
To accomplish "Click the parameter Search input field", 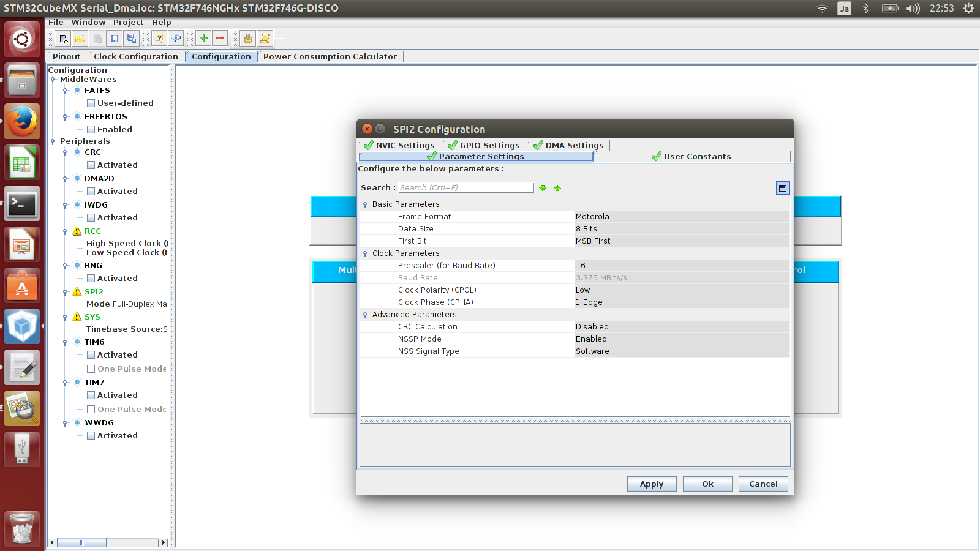I will pyautogui.click(x=466, y=187).
